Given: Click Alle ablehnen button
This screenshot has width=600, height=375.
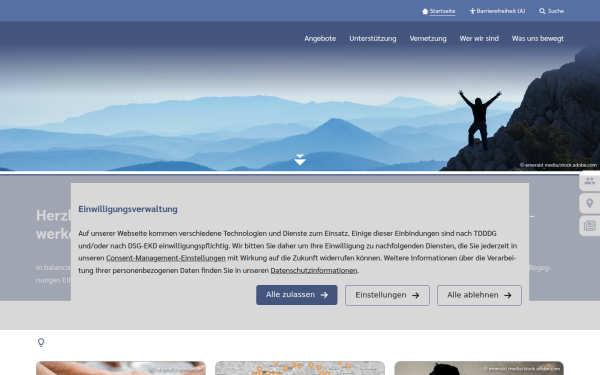Looking at the screenshot, I should pos(479,295).
